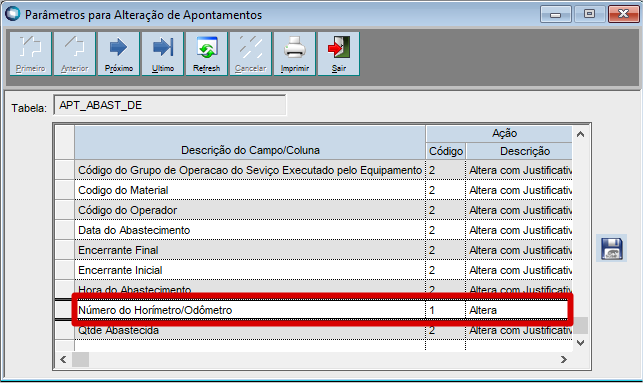Reload data with the Refresh icon
The image size is (643, 383).
(x=206, y=54)
